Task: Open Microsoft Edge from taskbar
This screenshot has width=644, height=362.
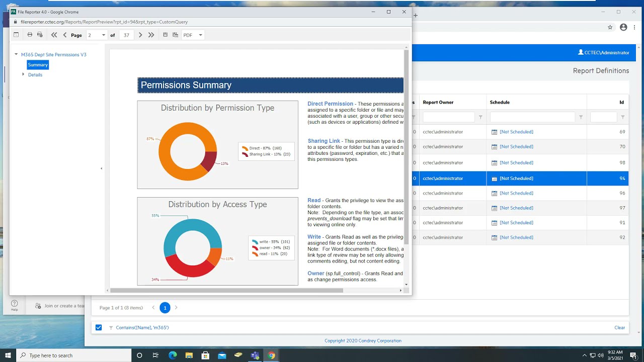Action: pos(173,355)
